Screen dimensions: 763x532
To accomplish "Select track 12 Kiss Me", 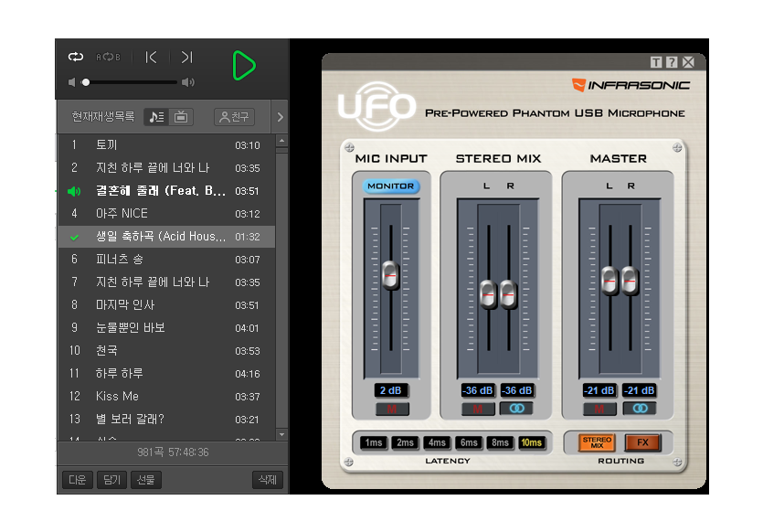I will click(x=166, y=397).
